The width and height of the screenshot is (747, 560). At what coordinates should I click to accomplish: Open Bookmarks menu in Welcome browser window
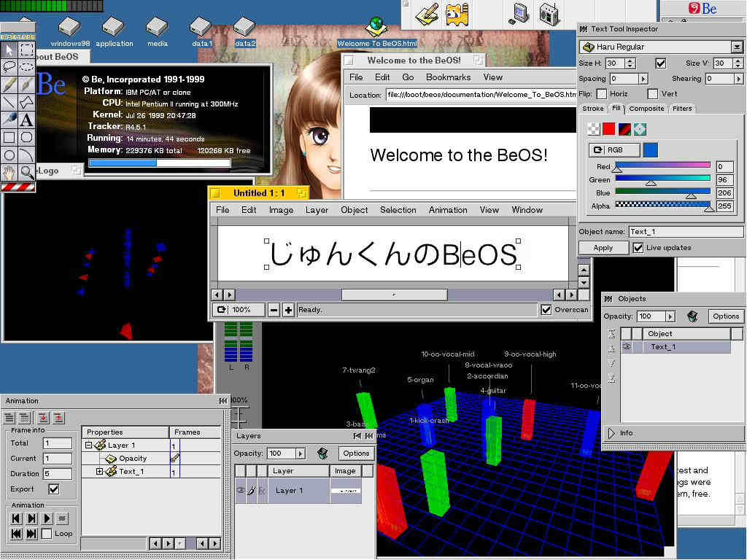tap(449, 77)
